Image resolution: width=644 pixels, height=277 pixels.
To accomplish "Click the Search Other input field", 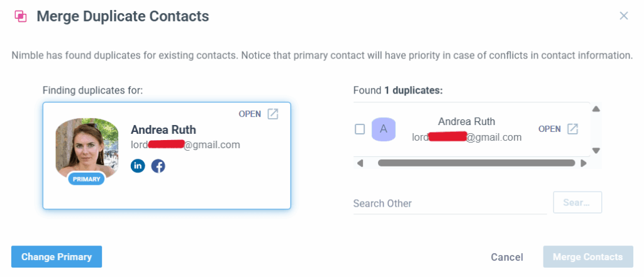I will 450,204.
